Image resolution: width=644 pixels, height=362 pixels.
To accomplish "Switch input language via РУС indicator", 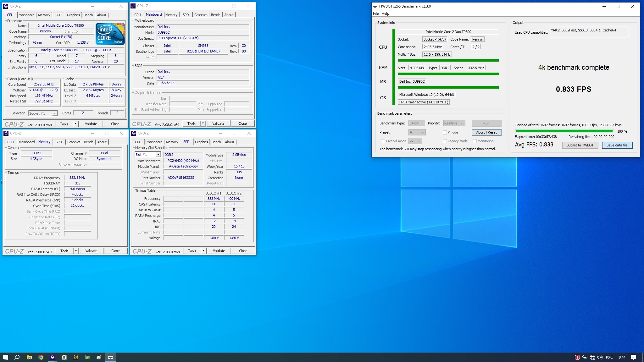I will click(609, 357).
